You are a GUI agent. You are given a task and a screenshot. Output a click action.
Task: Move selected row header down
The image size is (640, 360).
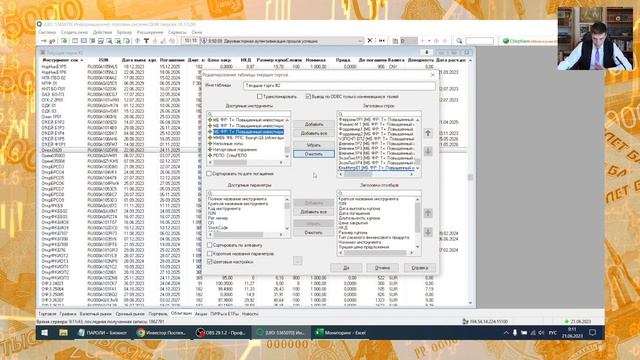(428, 151)
